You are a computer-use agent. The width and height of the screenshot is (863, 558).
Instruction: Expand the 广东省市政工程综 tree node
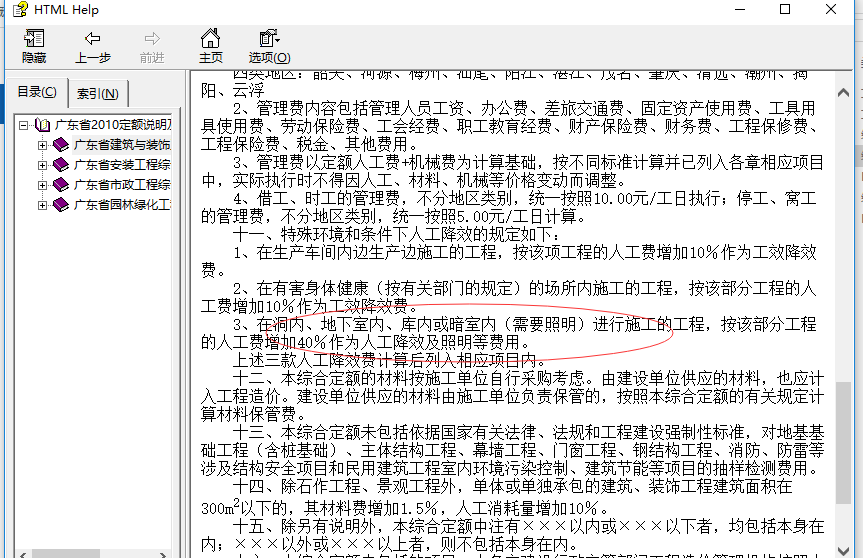(42, 185)
